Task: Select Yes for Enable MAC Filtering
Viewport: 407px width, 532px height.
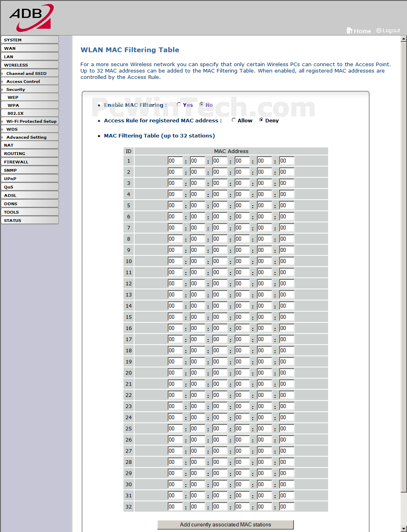Action: (x=179, y=104)
